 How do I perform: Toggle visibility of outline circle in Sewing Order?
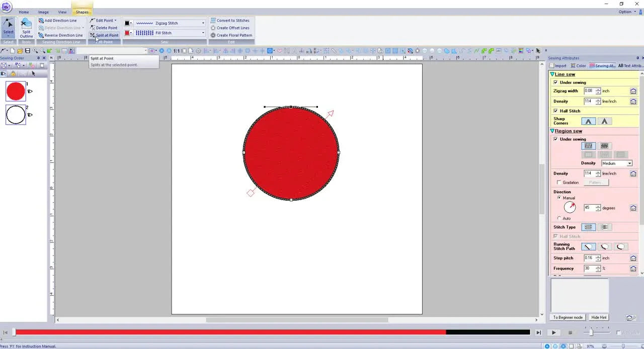[30, 115]
